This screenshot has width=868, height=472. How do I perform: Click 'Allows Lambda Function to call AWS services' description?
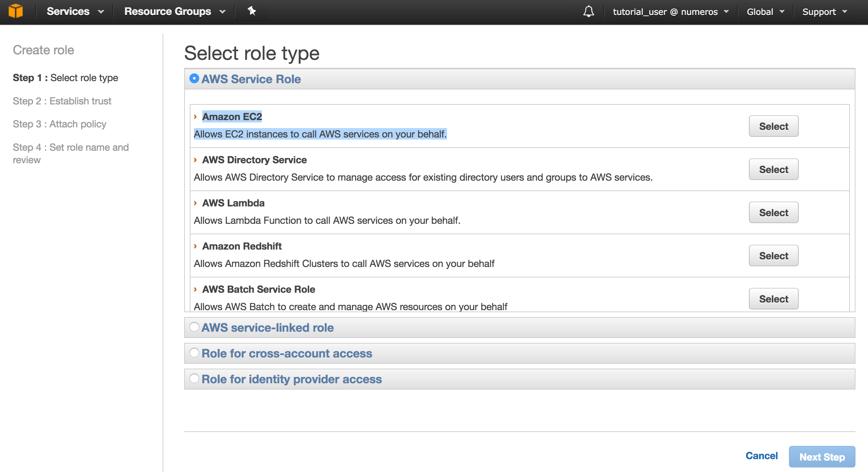point(327,220)
